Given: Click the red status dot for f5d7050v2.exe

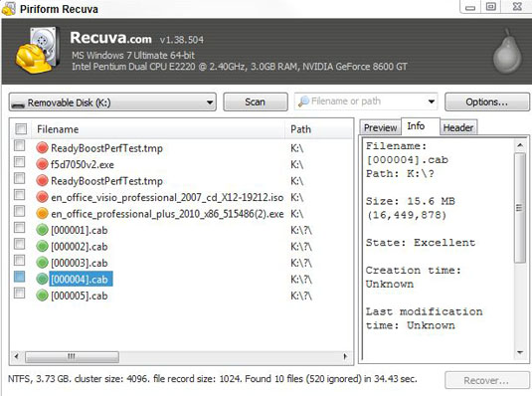Looking at the screenshot, I should (x=42, y=164).
